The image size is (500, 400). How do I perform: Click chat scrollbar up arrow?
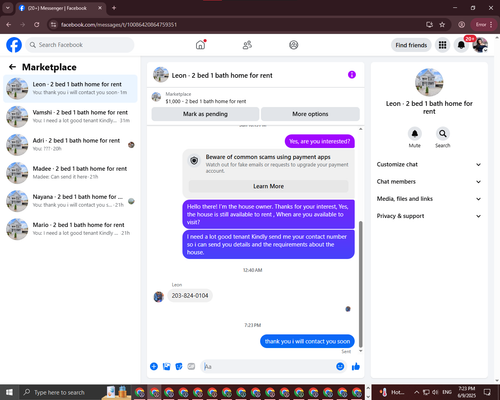tap(360, 129)
